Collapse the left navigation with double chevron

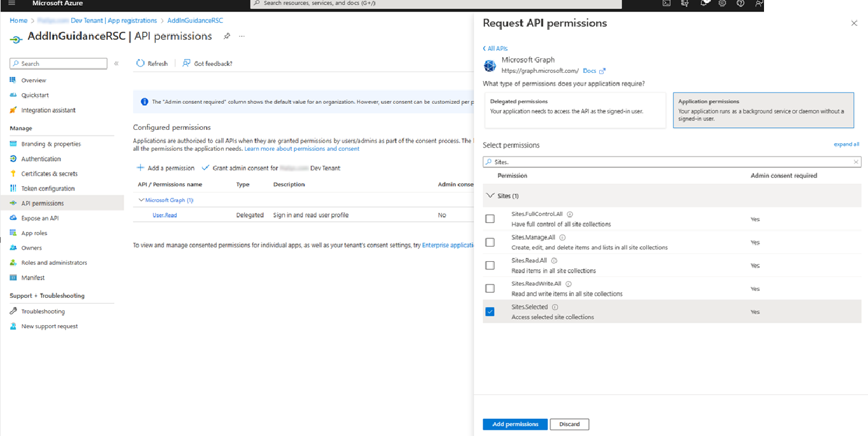pos(117,63)
